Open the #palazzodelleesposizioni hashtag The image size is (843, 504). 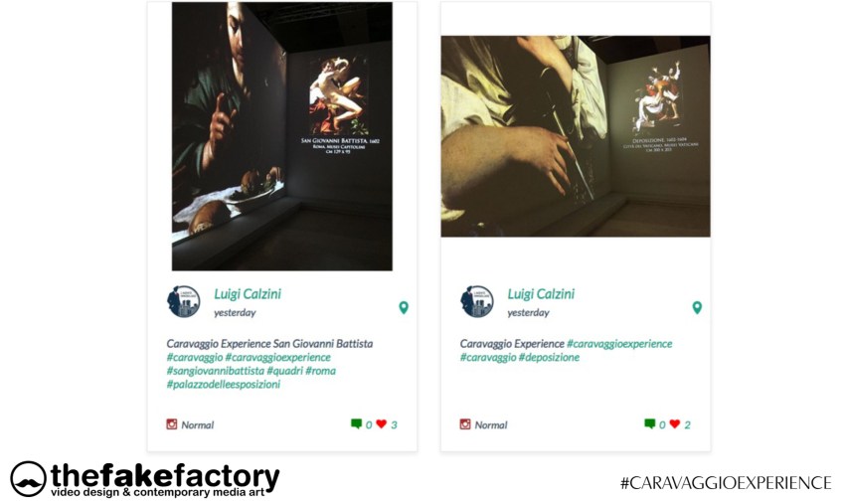(x=223, y=385)
